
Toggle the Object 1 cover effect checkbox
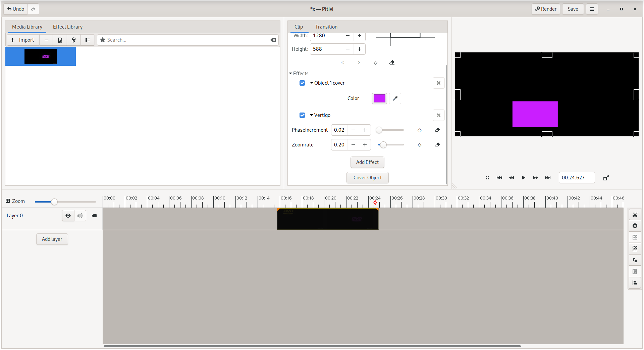pyautogui.click(x=302, y=83)
